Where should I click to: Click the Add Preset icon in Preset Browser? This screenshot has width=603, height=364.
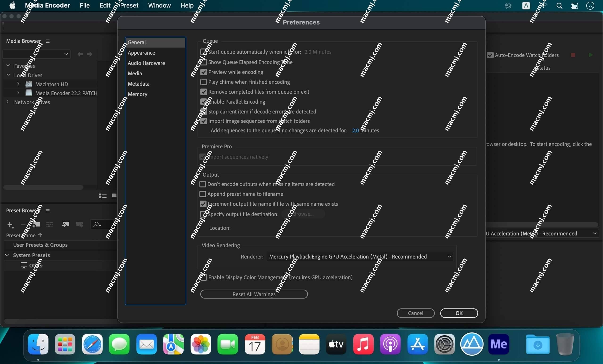tap(10, 224)
